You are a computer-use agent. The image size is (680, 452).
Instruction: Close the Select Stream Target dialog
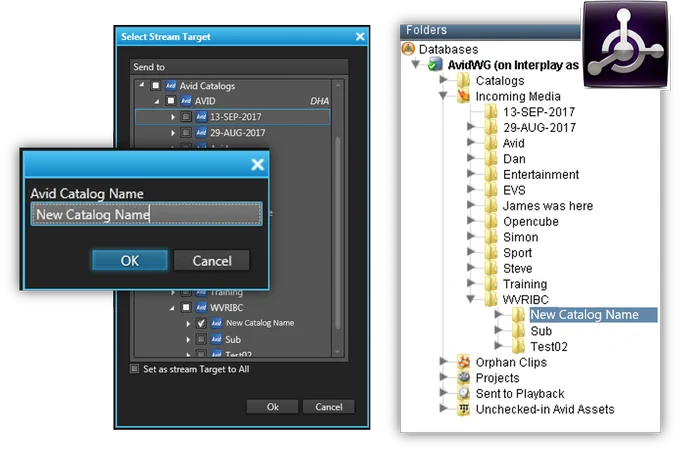360,36
